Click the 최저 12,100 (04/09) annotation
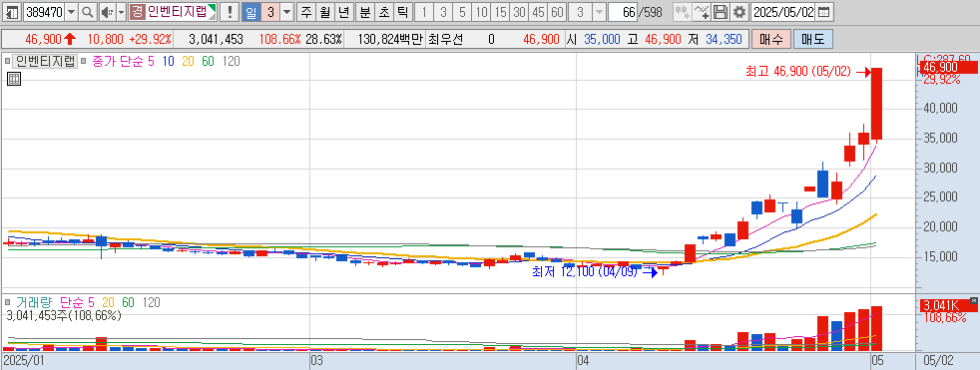Image resolution: width=980 pixels, height=370 pixels. (584, 272)
